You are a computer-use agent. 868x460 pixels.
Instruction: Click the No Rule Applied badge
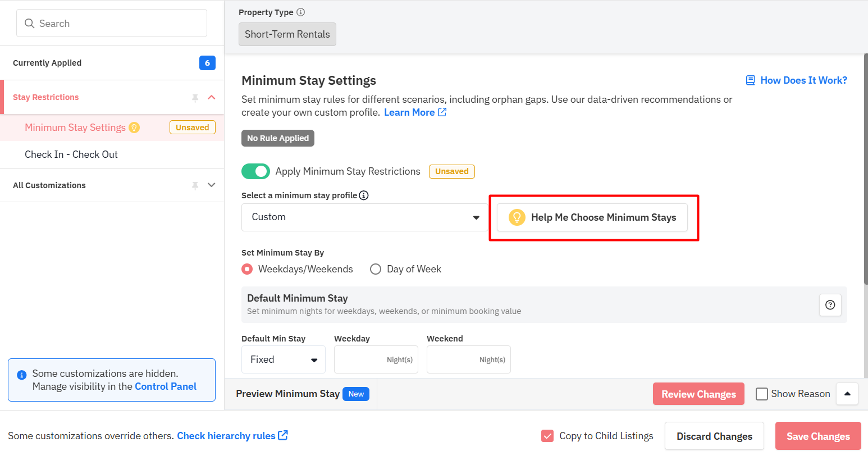tap(278, 138)
